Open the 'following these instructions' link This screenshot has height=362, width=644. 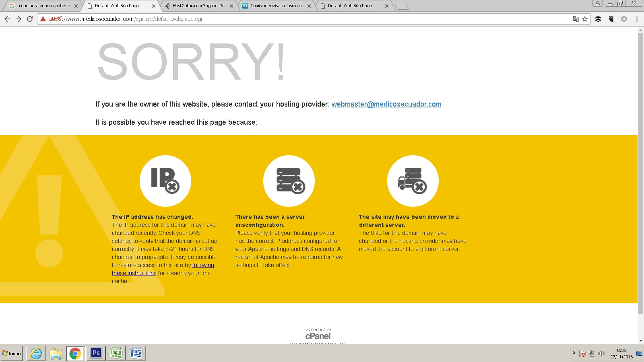pos(163,269)
